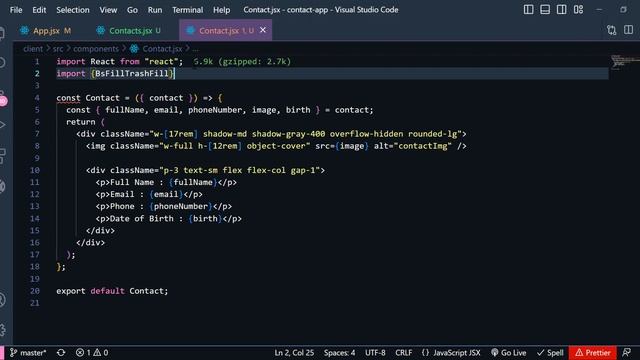
Task: Toggle the primary side bar layout icon
Action: click(528, 9)
